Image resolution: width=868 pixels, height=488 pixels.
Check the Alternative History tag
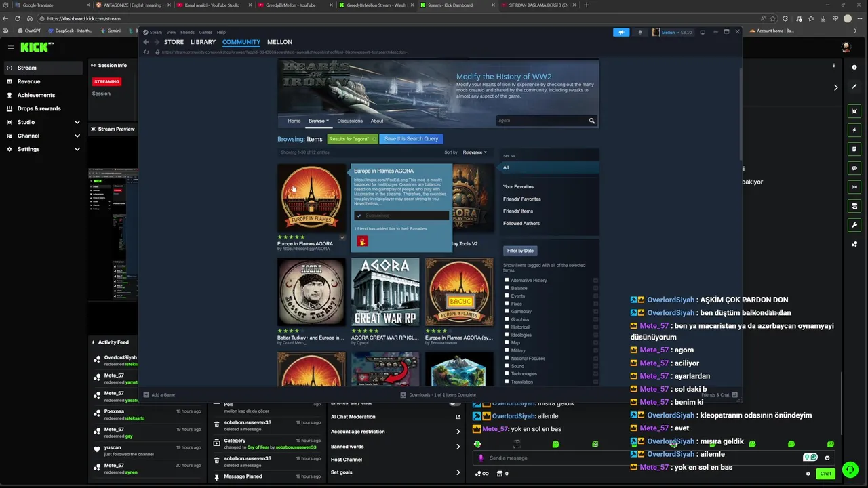tap(507, 280)
